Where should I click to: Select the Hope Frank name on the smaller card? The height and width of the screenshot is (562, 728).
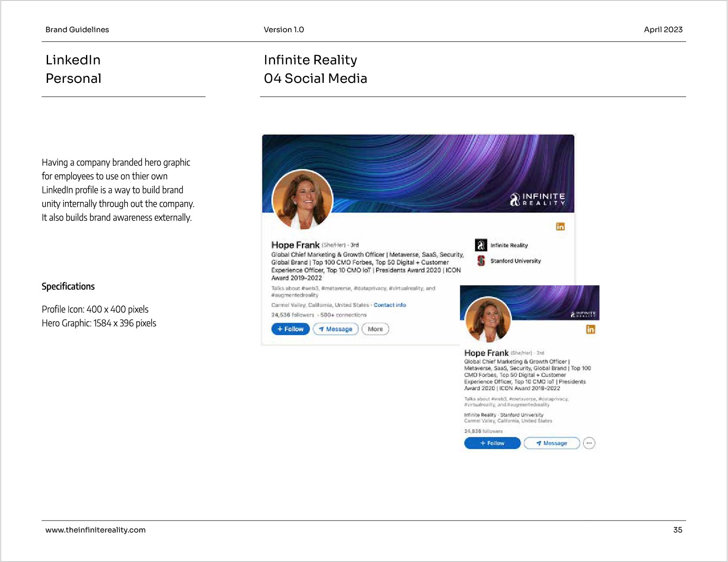click(x=486, y=353)
